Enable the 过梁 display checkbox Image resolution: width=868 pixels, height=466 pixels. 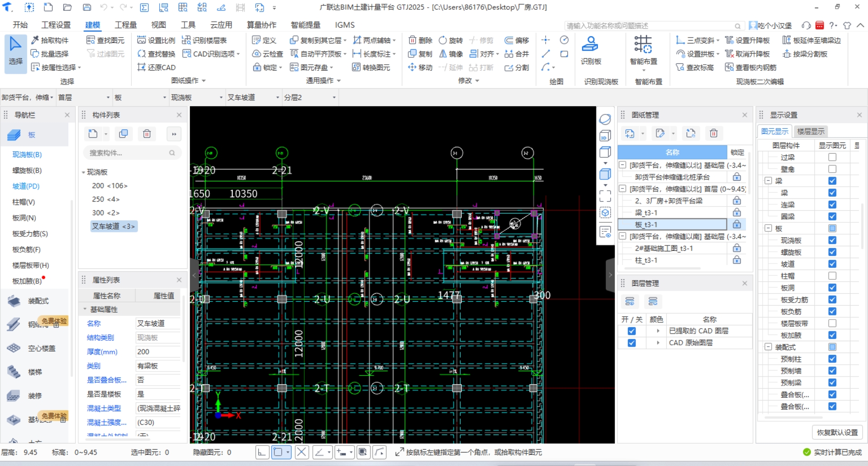(832, 157)
